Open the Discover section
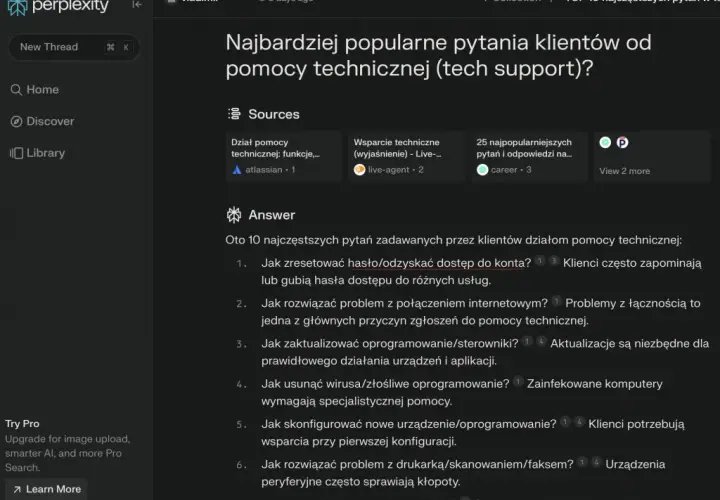The image size is (720, 500). pyautogui.click(x=42, y=121)
